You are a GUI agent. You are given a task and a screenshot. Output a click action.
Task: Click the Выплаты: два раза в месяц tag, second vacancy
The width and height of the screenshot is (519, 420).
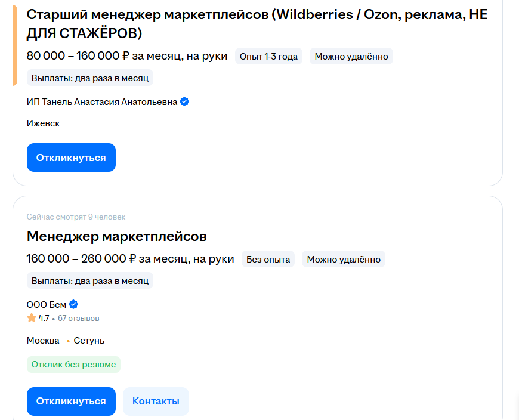(x=90, y=280)
